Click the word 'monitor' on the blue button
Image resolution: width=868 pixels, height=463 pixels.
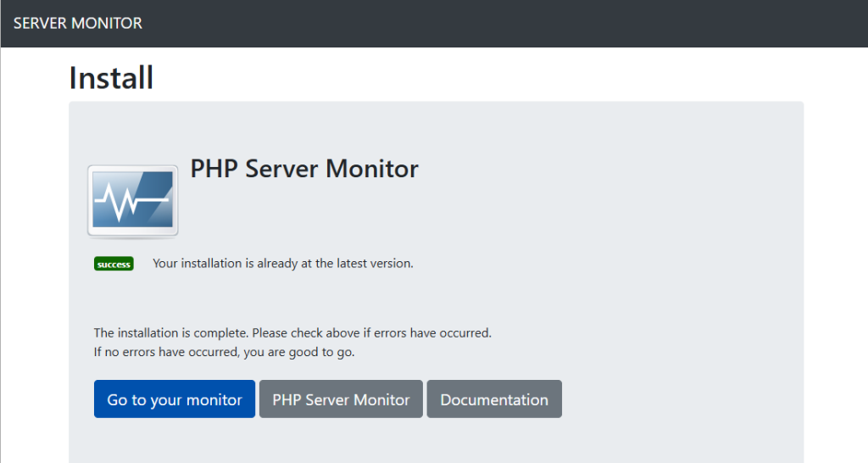(214, 400)
